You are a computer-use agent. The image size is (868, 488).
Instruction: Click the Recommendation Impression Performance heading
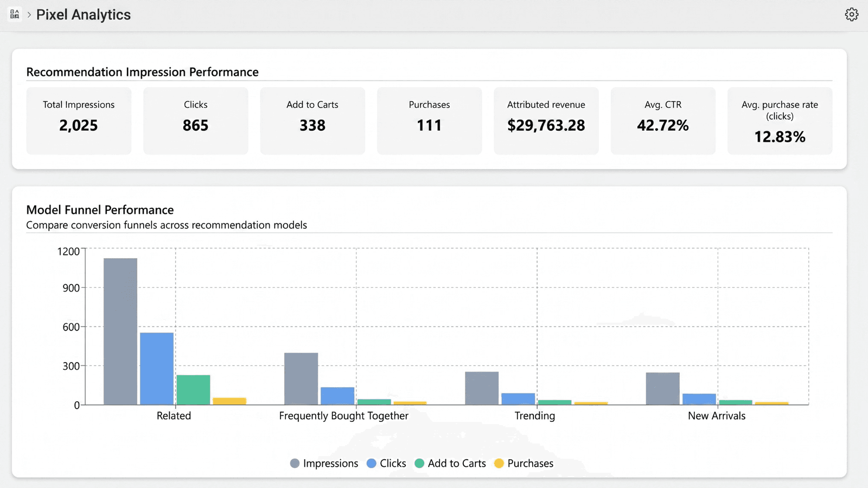pos(143,72)
